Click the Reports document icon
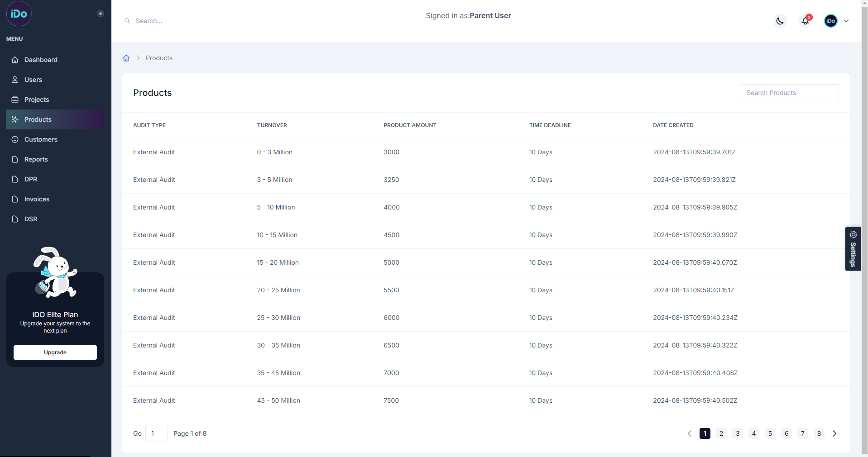The image size is (868, 457). point(15,159)
